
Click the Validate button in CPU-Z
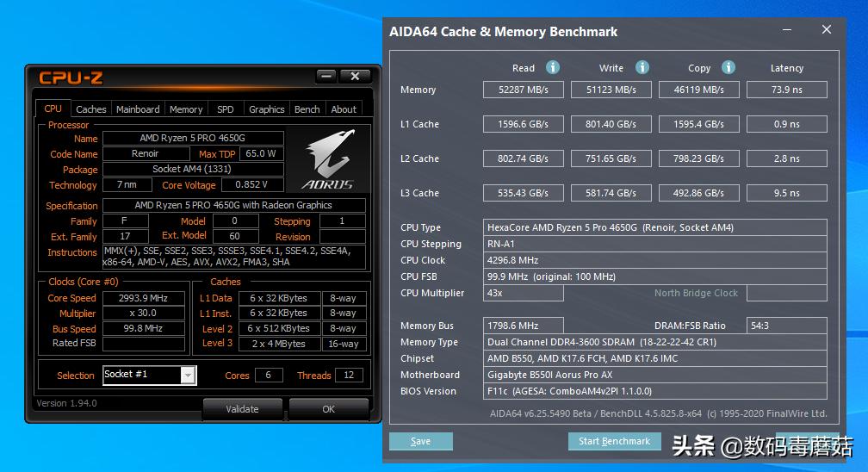click(243, 409)
